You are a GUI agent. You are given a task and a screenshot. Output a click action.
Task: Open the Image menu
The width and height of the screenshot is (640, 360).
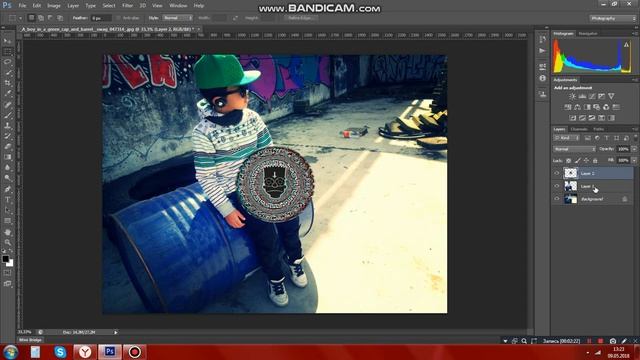pyautogui.click(x=54, y=6)
